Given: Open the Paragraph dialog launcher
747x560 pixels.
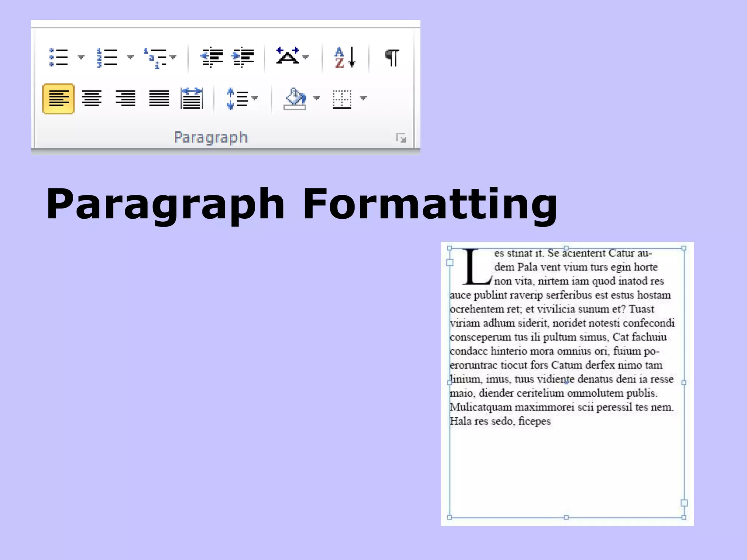Looking at the screenshot, I should click(401, 138).
